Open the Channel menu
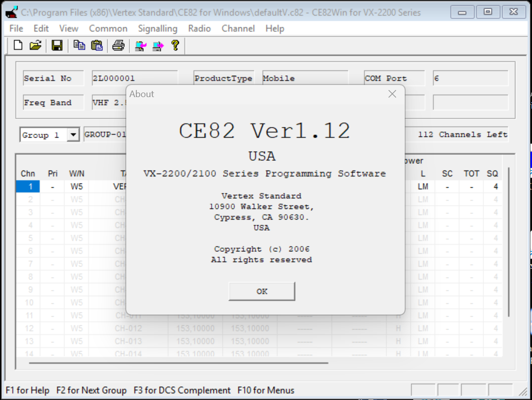 (238, 28)
